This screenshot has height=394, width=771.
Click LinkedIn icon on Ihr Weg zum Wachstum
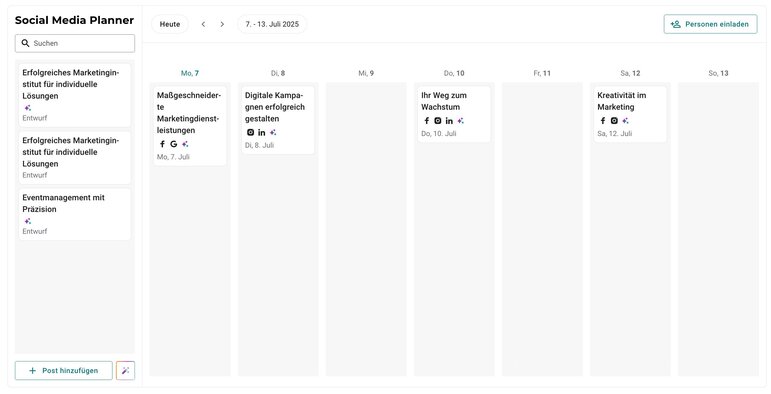click(x=449, y=121)
